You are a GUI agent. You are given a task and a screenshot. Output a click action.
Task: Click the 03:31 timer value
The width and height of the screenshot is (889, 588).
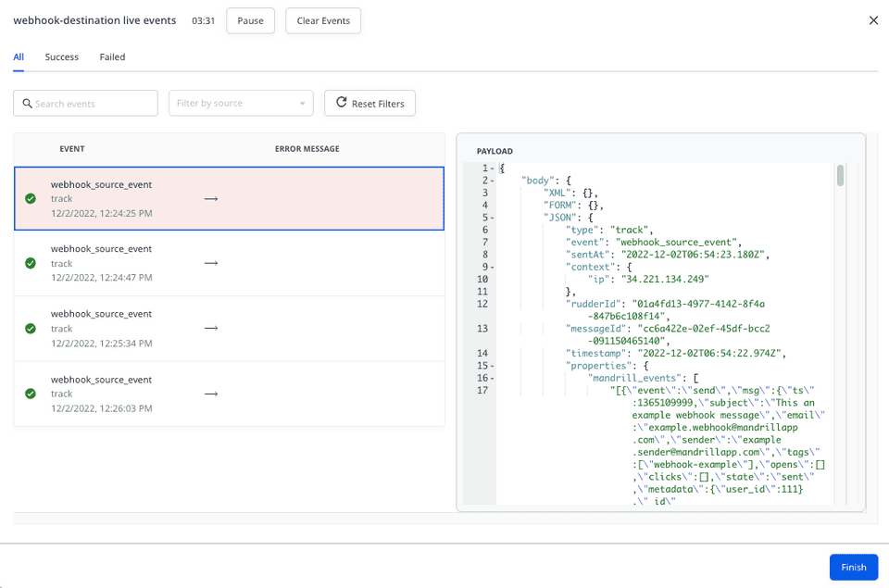pos(203,21)
